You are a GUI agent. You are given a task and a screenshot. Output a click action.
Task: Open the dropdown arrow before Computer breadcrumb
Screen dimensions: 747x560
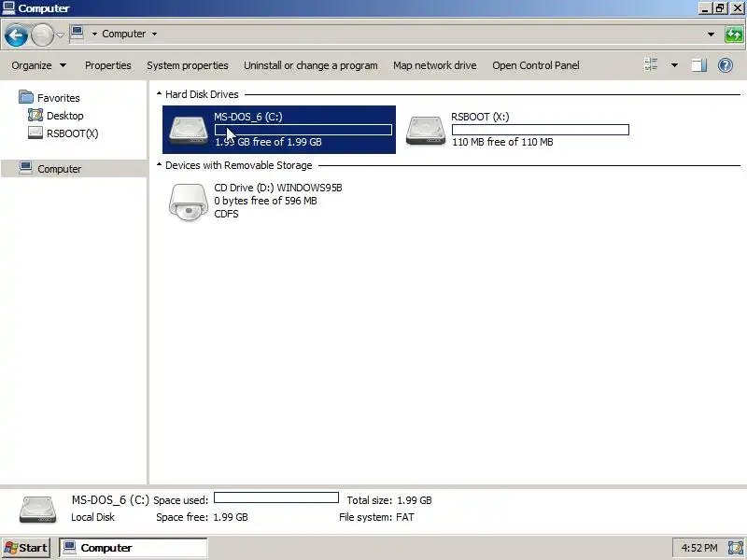[94, 34]
